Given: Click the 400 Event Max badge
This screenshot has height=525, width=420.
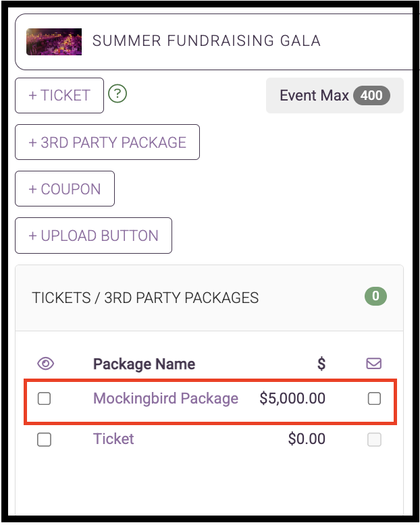Looking at the screenshot, I should pos(371,95).
